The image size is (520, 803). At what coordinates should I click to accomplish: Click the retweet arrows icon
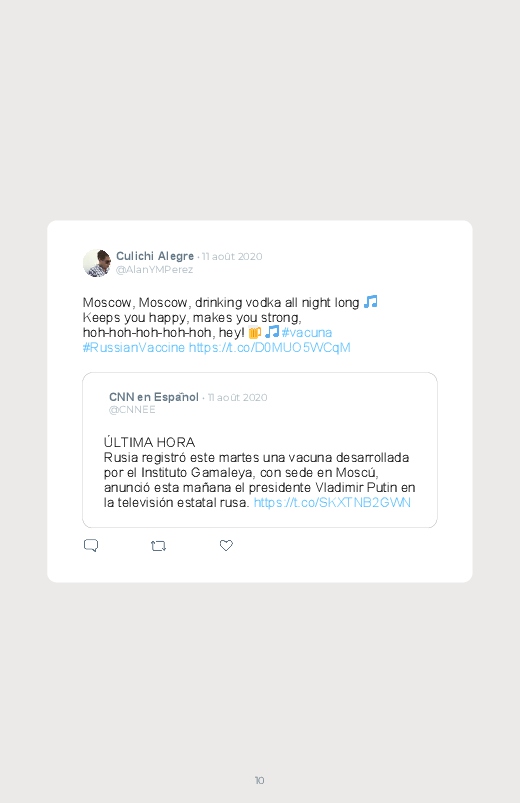[158, 546]
